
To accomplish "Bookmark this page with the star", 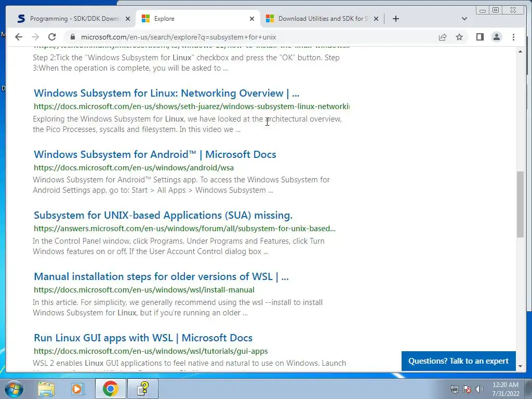I will (x=459, y=37).
